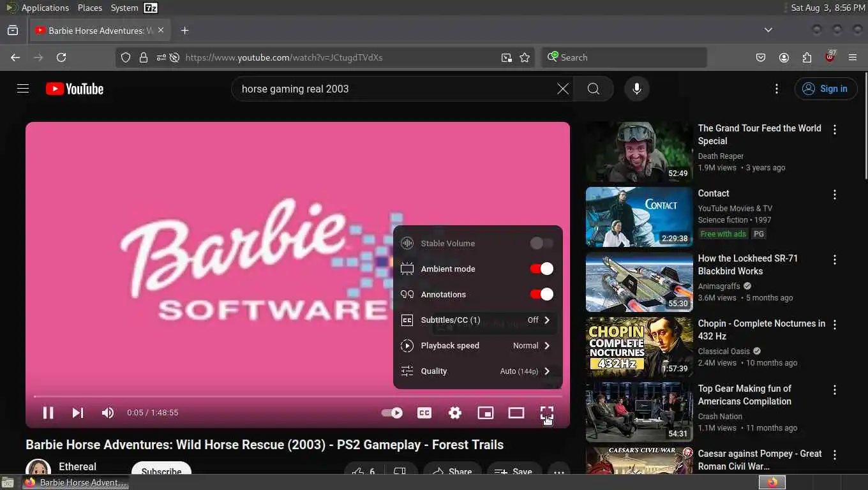Click the Sign in button
Viewport: 868px width, 490px height.
[x=826, y=89]
